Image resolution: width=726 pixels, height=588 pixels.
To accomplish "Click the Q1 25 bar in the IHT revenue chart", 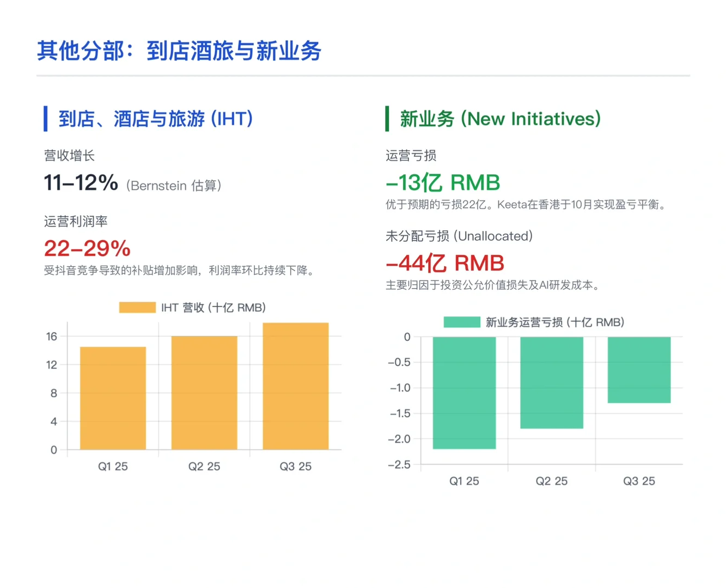I will (x=113, y=399).
